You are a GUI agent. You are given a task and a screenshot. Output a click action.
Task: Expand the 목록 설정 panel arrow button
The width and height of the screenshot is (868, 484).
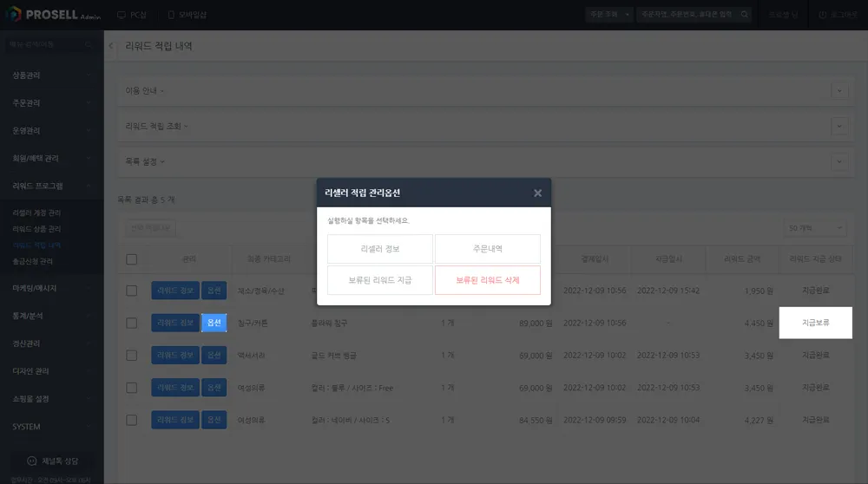[839, 162]
